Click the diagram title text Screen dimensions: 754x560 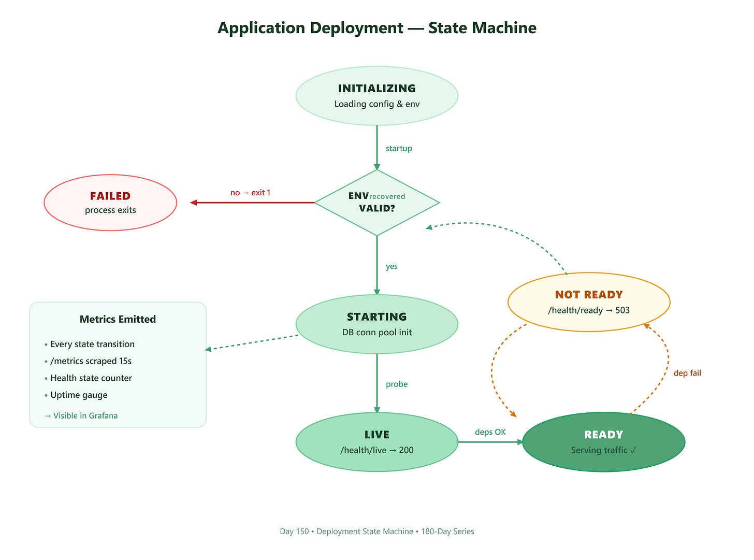[377, 27]
